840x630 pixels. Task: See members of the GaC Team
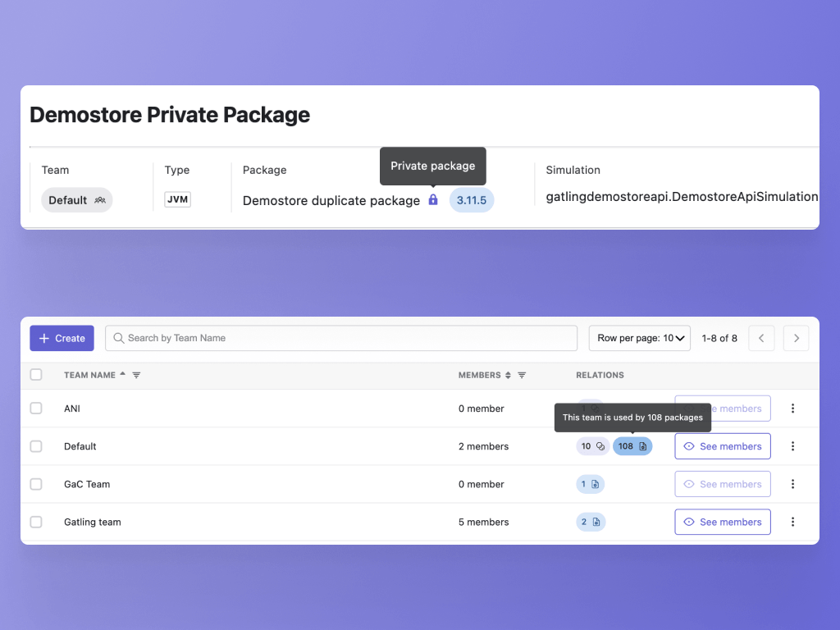[723, 484]
